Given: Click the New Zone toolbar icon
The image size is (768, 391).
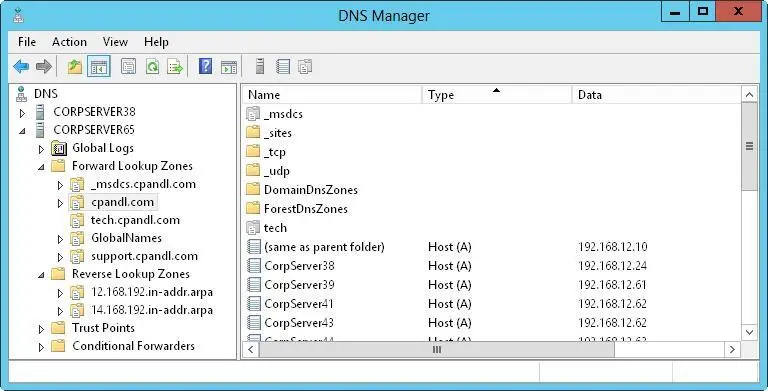Looking at the screenshot, I should coord(305,66).
